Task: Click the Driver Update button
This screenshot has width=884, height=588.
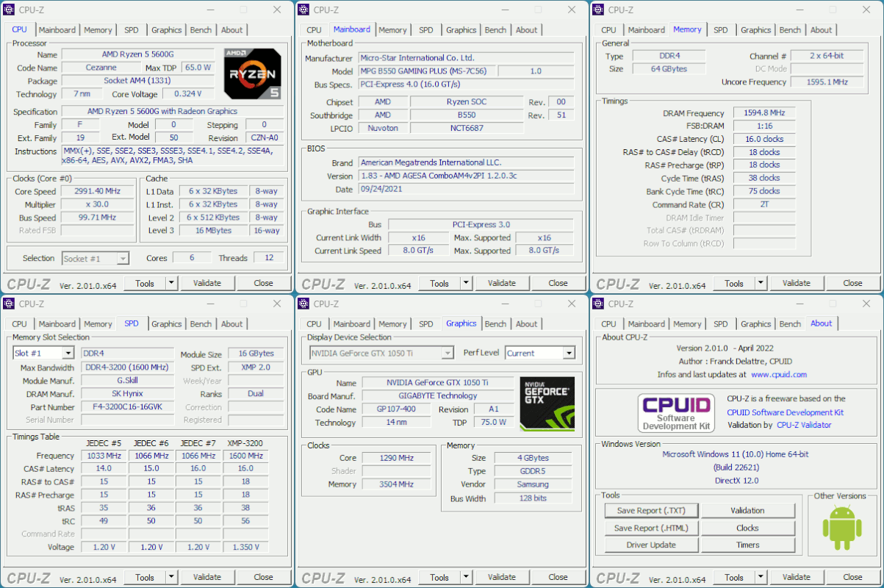Action: click(651, 545)
